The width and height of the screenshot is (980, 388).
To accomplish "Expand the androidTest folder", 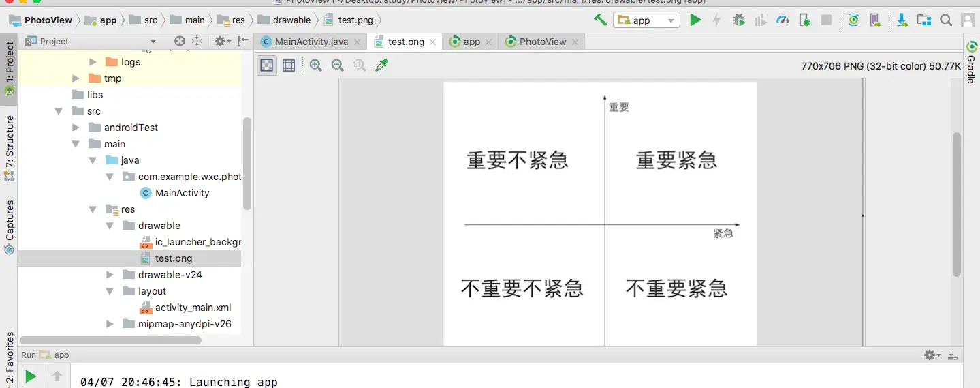I will [76, 128].
